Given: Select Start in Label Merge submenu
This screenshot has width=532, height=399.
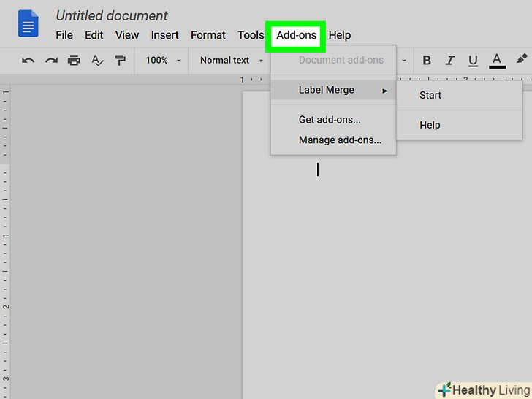Looking at the screenshot, I should coord(459,95).
